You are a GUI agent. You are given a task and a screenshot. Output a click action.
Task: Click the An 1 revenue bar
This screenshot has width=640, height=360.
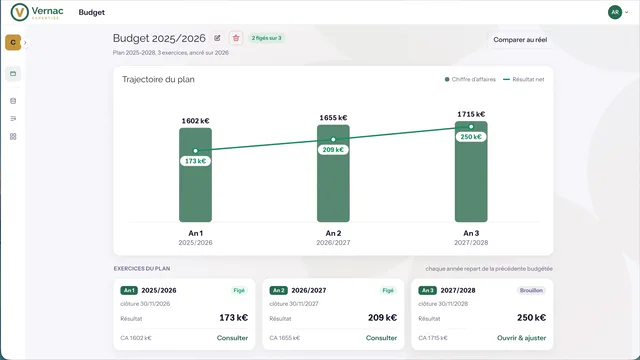tap(196, 175)
